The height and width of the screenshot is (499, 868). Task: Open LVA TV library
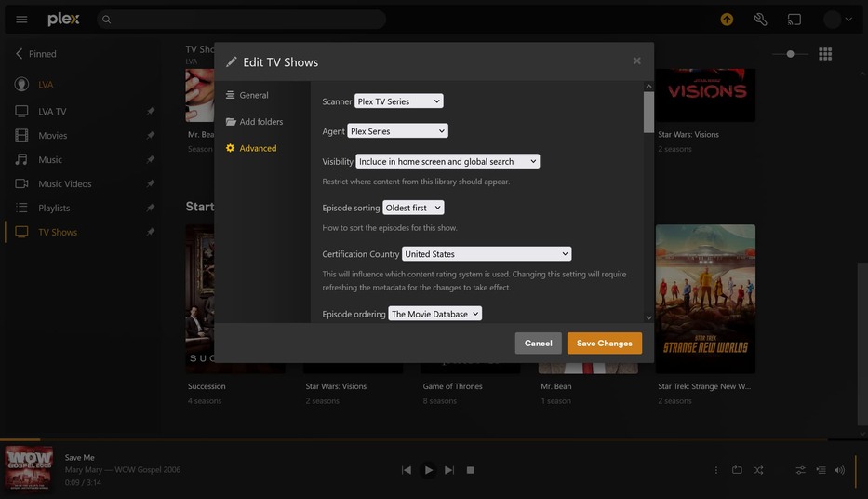52,112
